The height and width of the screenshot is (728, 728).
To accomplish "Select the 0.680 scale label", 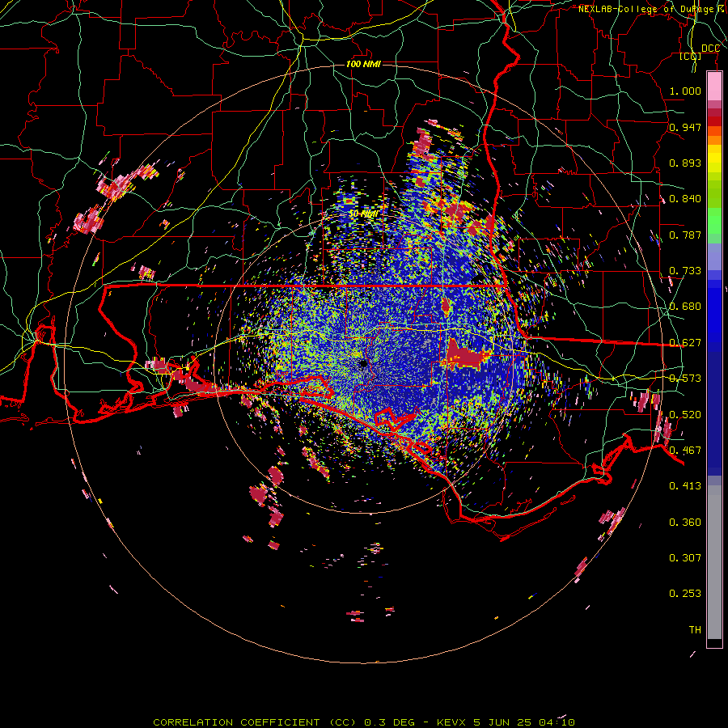I will coord(685,307).
